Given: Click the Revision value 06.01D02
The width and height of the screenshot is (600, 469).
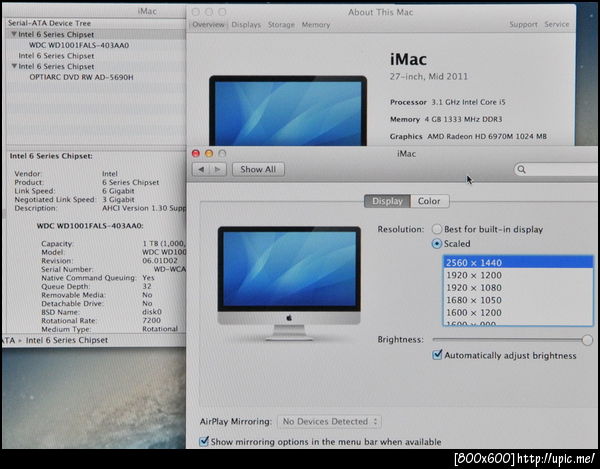Looking at the screenshot, I should click(160, 261).
